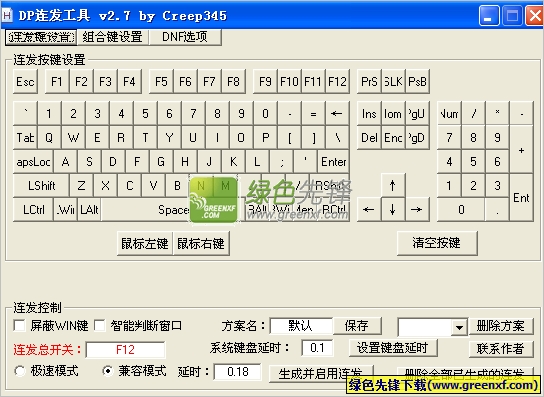Image resolution: width=544 pixels, height=397 pixels.
Task: Click the 清空按键 button
Action: (437, 243)
